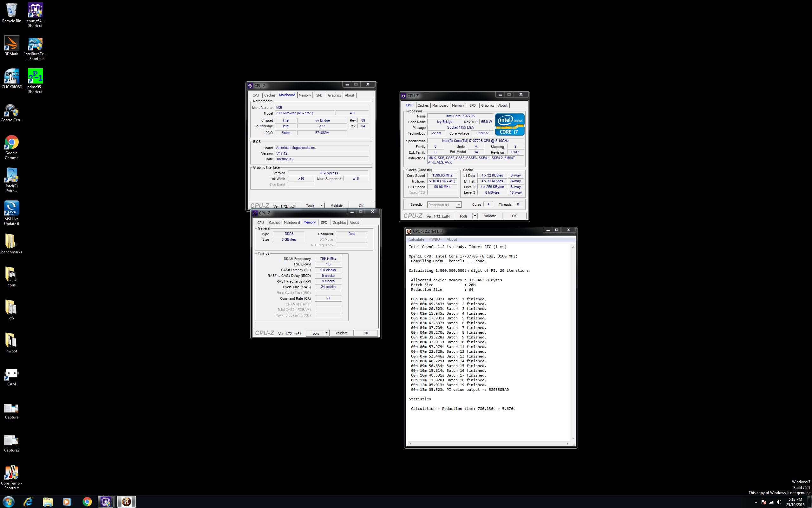Expand the Tools dropdown arrow in Memory CPU-Z window
The image size is (812, 508).
point(326,333)
